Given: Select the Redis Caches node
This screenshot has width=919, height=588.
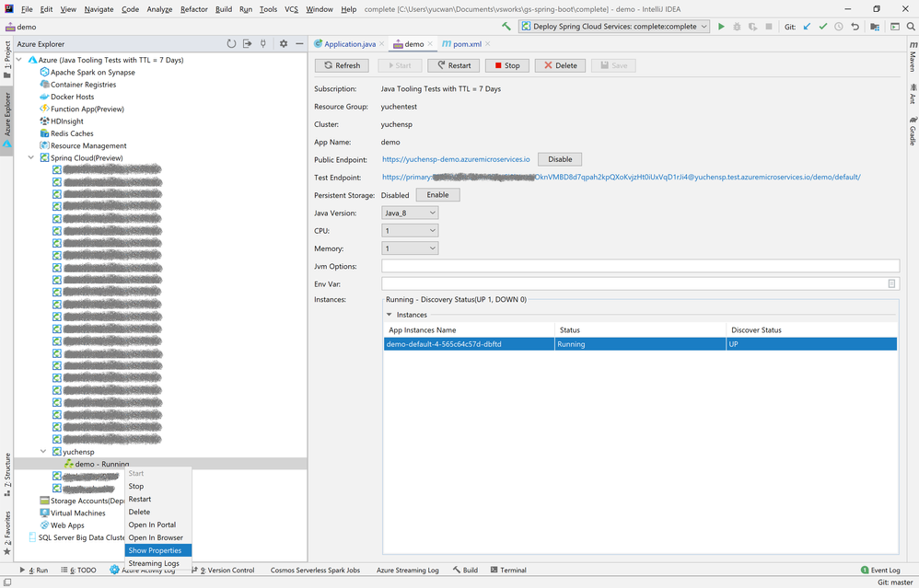Looking at the screenshot, I should (x=66, y=133).
